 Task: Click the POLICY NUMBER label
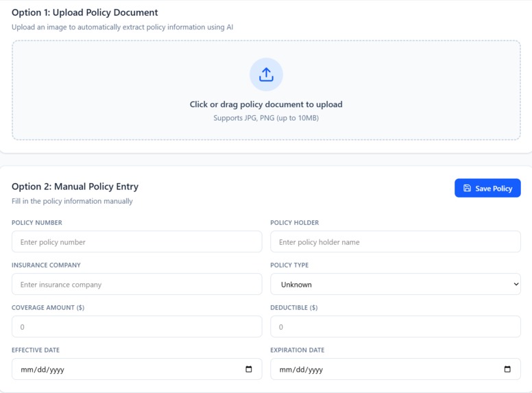click(x=37, y=223)
